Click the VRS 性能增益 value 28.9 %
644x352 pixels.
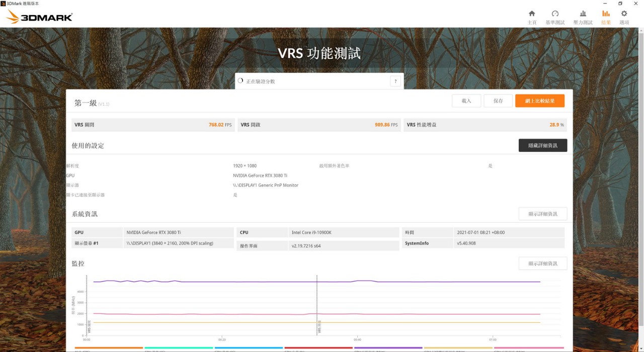[556, 125]
